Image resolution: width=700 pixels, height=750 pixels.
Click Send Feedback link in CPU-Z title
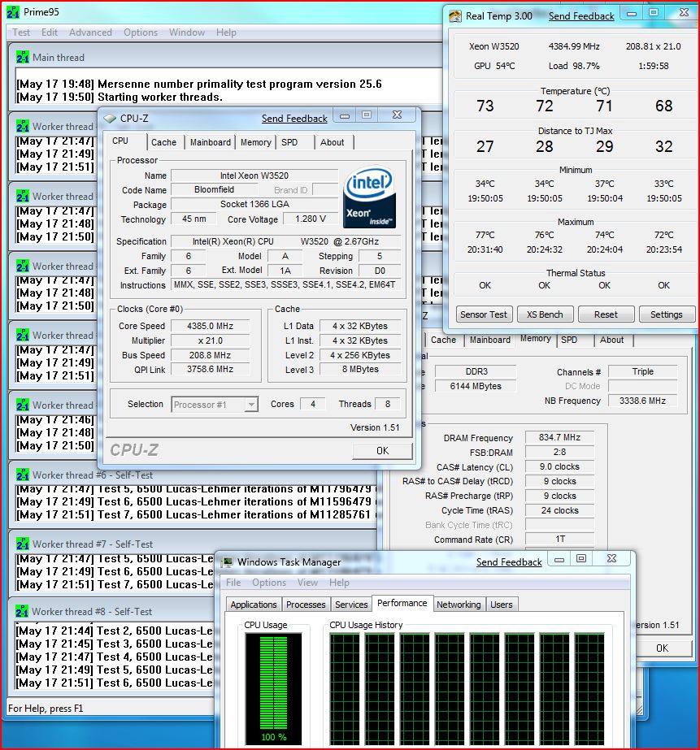[x=294, y=119]
